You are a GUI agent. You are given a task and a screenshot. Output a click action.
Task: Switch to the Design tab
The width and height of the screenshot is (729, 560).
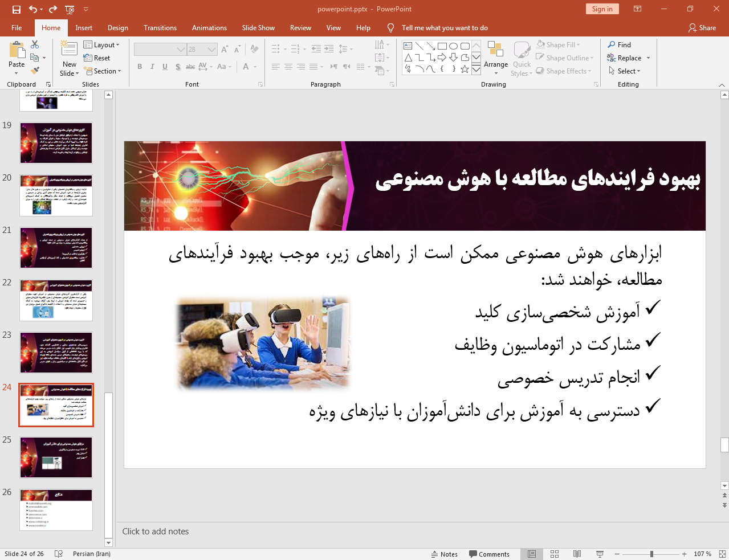(x=118, y=27)
